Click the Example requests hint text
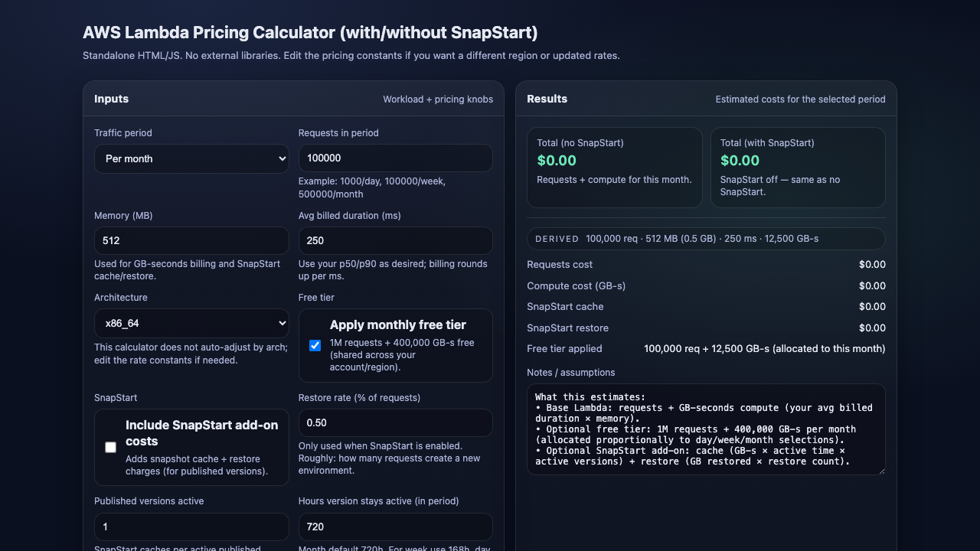980x551 pixels. click(x=372, y=187)
